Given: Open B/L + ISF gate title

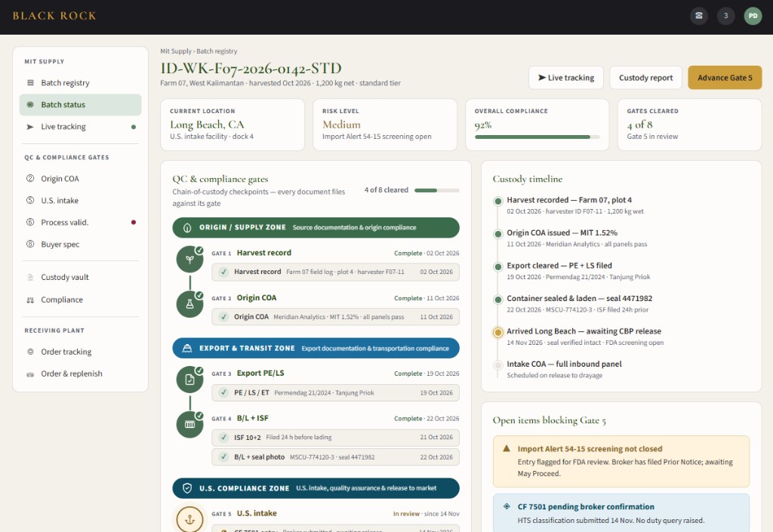Looking at the screenshot, I should pos(252,418).
